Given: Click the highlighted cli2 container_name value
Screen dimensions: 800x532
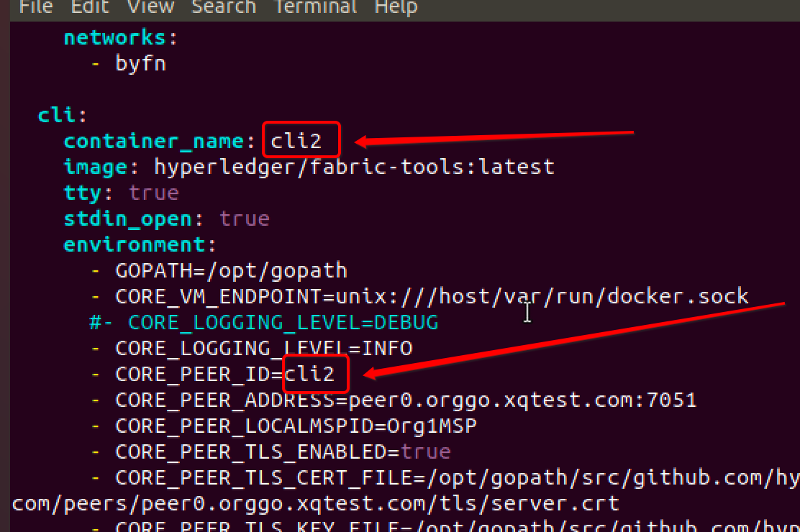Looking at the screenshot, I should tap(300, 140).
